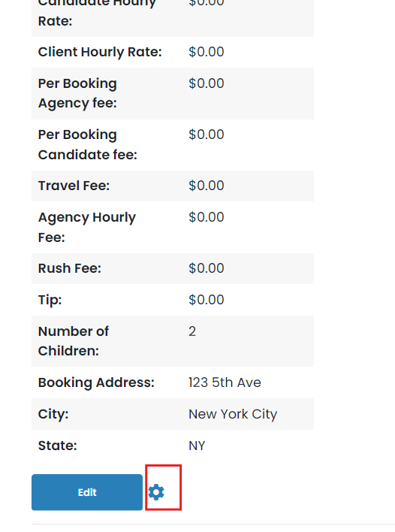
Task: Select the Per Booking Candidate fee label
Action: [88, 145]
